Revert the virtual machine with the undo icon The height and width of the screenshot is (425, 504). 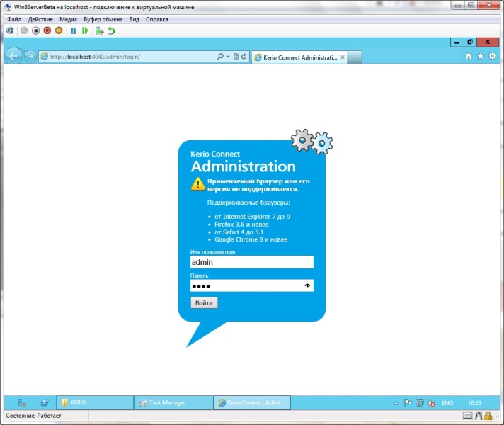click(112, 30)
